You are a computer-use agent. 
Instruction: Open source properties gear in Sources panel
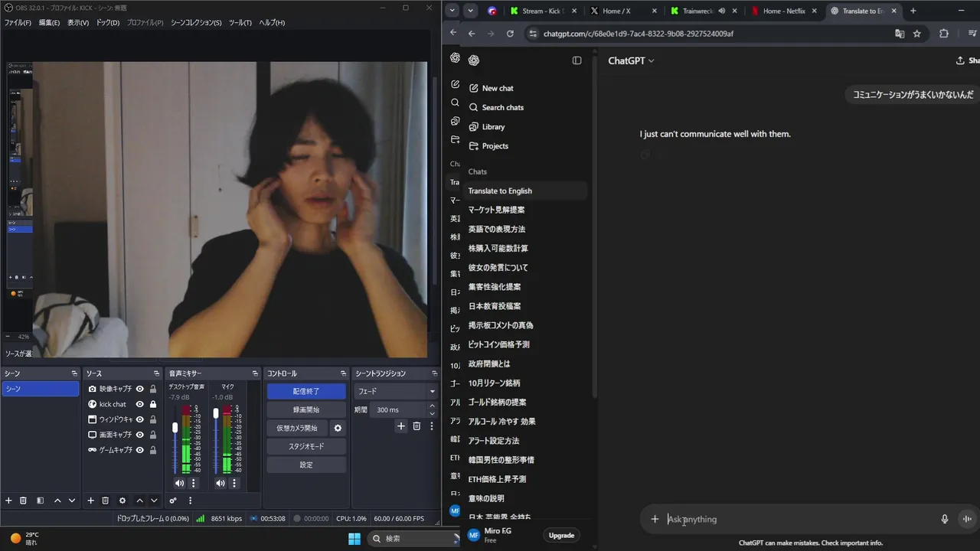click(x=122, y=500)
